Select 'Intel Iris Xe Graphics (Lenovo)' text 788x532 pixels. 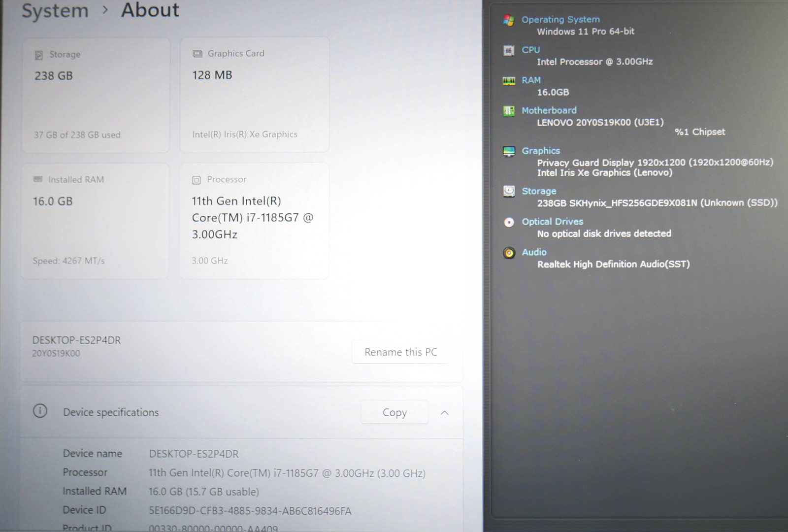tap(605, 173)
